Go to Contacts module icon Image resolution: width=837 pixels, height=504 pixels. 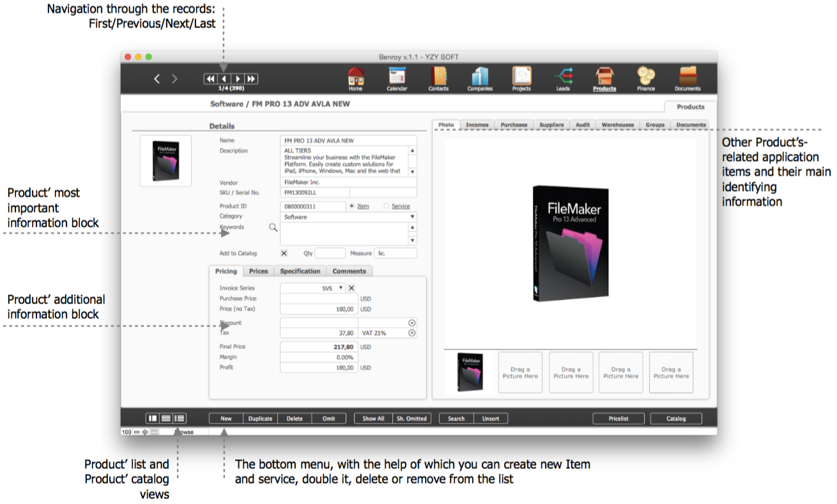coord(438,77)
